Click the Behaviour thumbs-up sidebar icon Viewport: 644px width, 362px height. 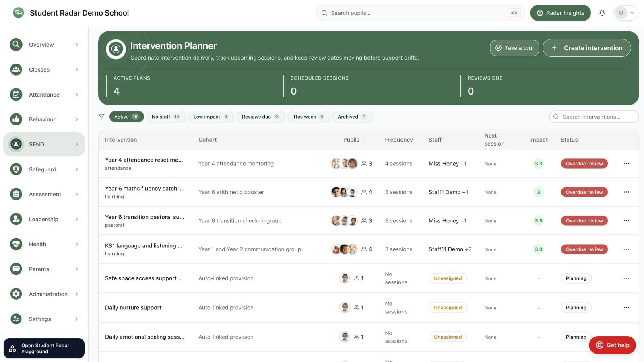click(16, 119)
